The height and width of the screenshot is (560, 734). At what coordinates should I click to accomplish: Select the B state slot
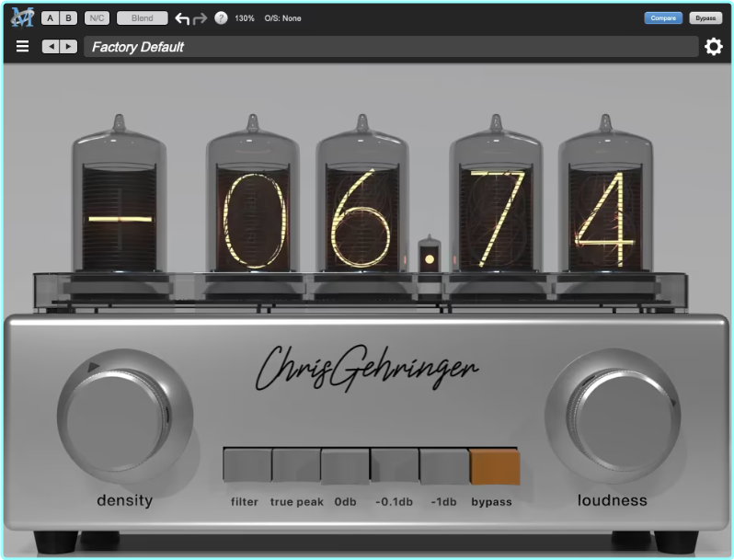coord(67,18)
